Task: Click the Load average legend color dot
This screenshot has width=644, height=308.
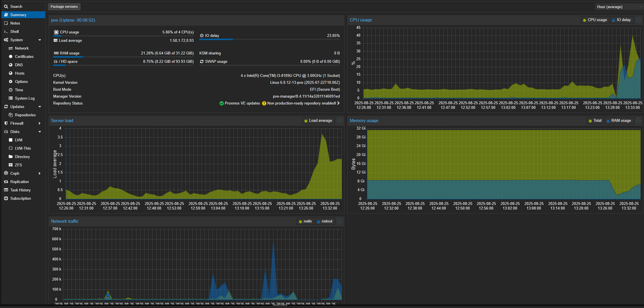Action: pos(306,121)
